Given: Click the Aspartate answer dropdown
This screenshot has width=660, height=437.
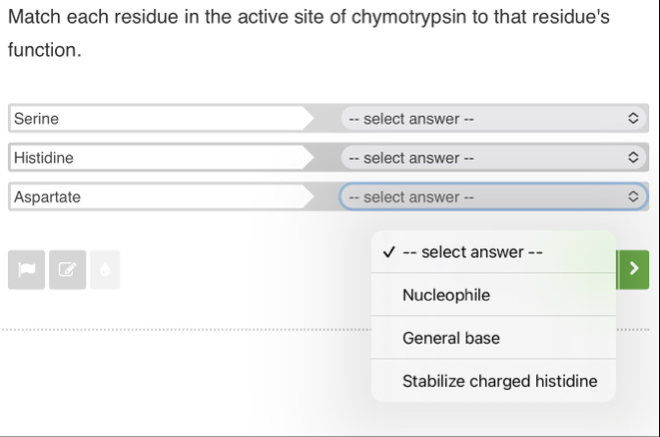Looking at the screenshot, I should [x=490, y=197].
